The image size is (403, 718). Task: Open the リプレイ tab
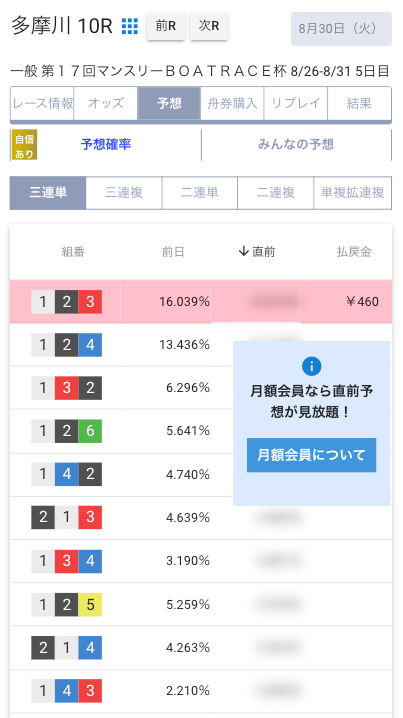[296, 103]
